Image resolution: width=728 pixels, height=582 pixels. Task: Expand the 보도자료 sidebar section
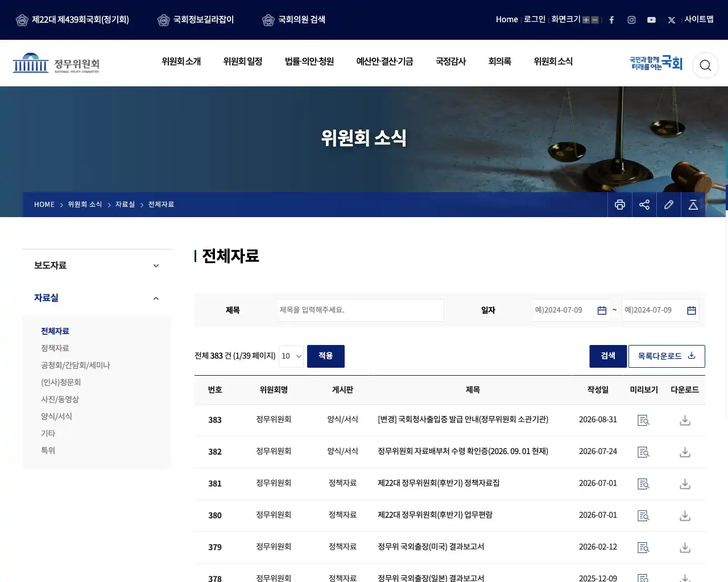[97, 265]
